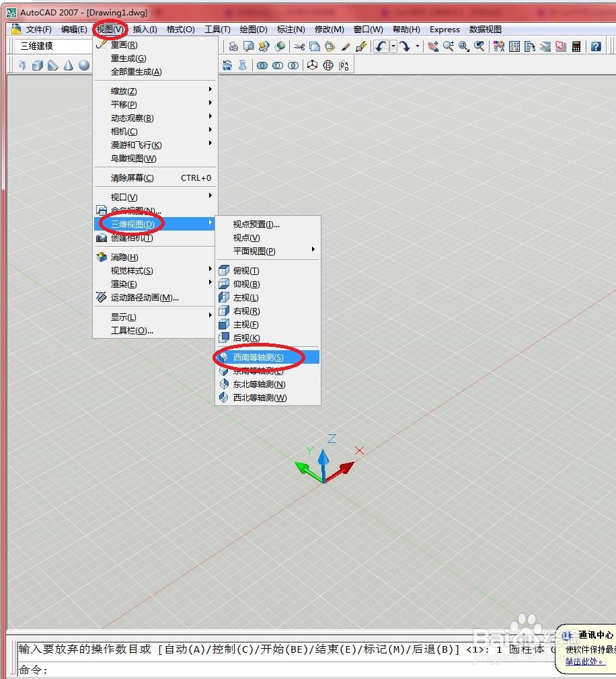This screenshot has height=679, width=616.
Task: Select the Zoom Window icon
Action: tap(464, 46)
